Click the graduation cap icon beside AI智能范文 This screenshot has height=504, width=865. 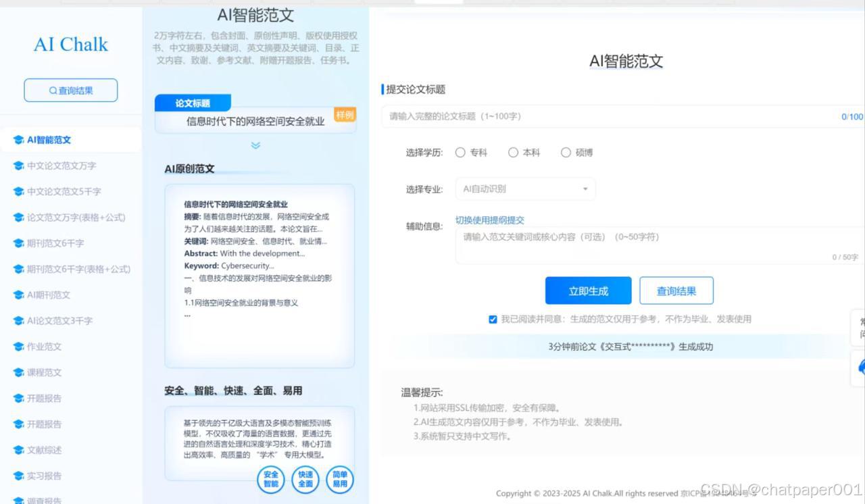18,140
